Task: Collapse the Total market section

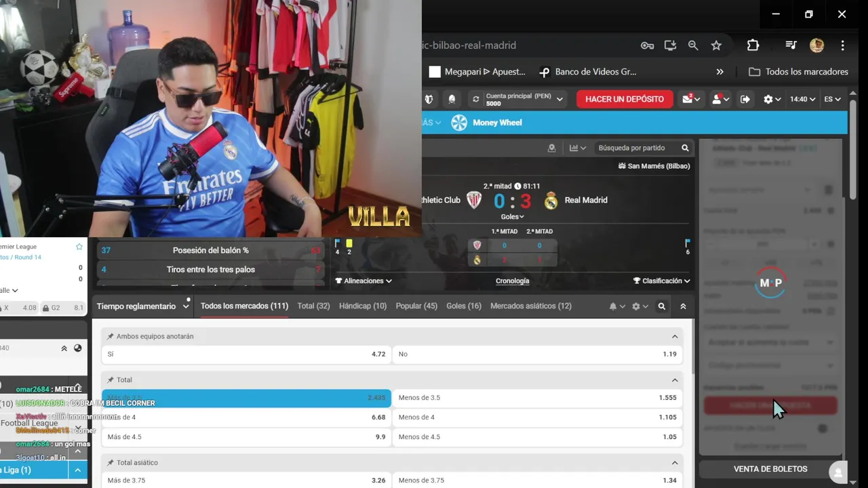Action: point(675,380)
